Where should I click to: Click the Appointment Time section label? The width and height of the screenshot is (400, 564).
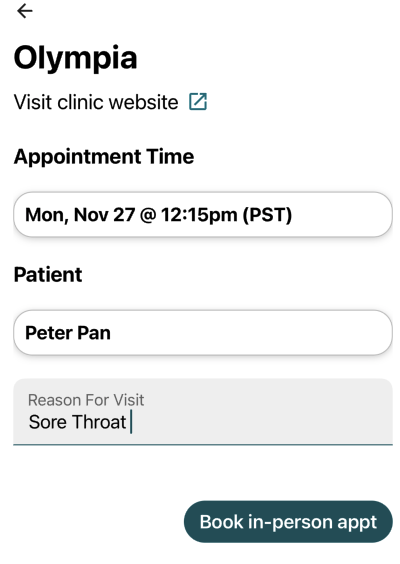[x=104, y=157]
